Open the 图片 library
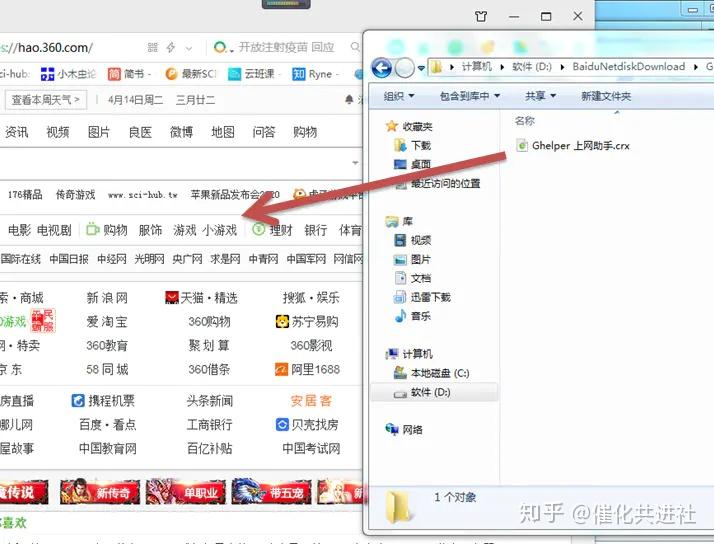 [x=413, y=259]
